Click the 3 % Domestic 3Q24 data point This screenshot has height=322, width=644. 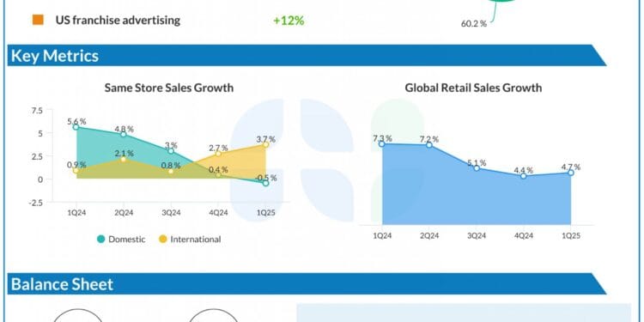point(171,151)
